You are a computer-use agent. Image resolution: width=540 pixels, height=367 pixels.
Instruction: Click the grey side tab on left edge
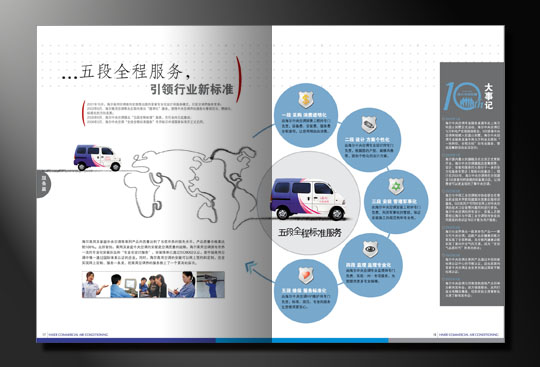(x=44, y=184)
